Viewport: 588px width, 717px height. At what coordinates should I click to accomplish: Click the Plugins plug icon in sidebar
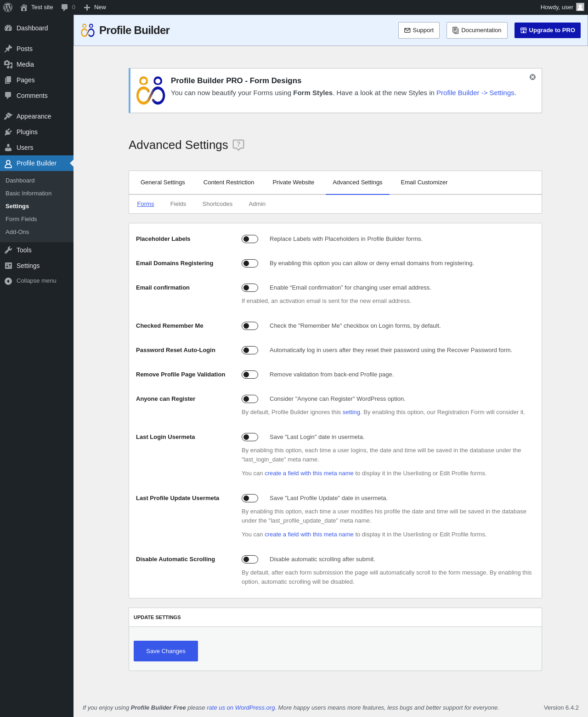pos(8,132)
